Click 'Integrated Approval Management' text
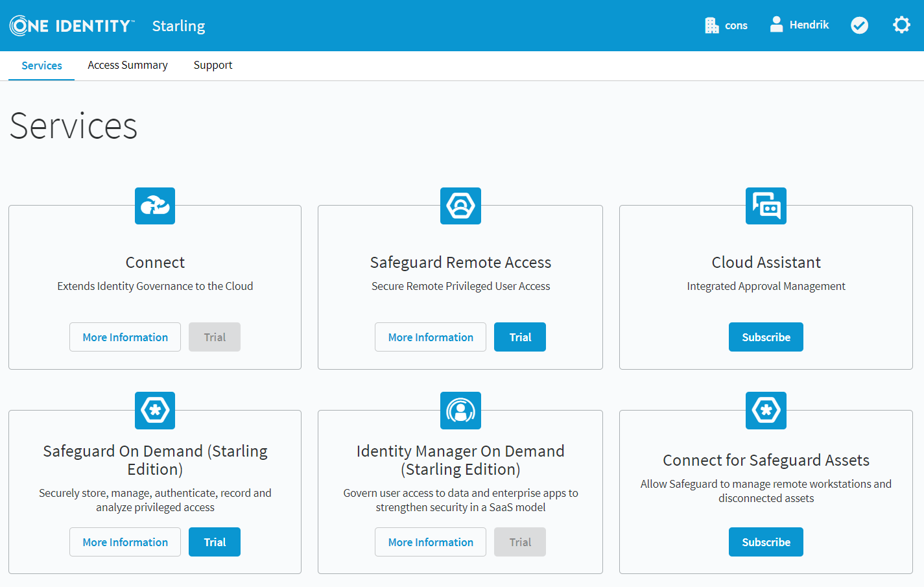This screenshot has width=924, height=587. [x=766, y=286]
